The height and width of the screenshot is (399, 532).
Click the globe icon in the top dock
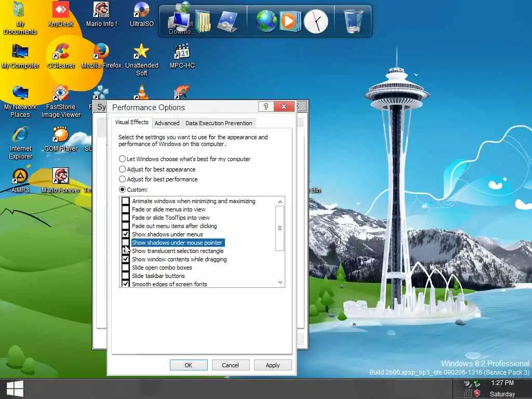(x=267, y=21)
